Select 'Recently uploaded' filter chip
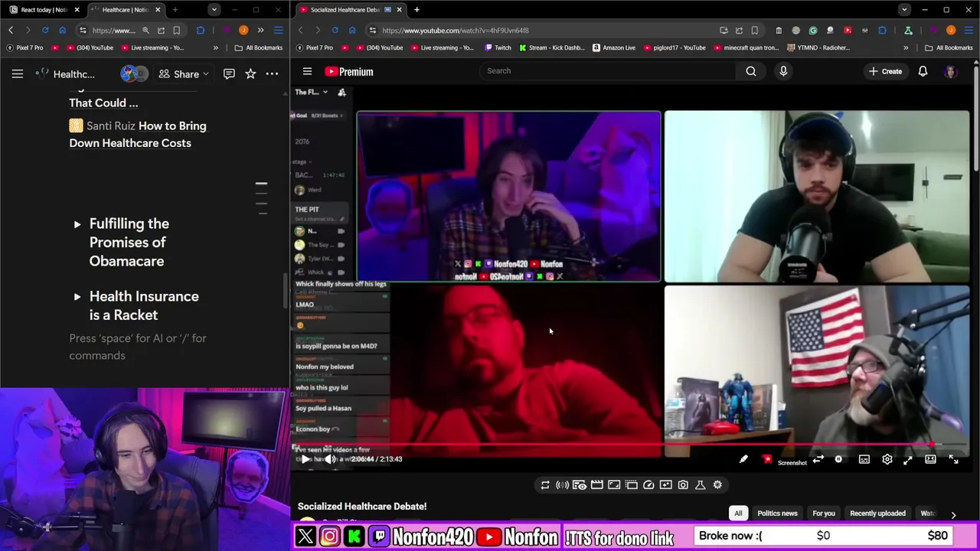 click(877, 514)
